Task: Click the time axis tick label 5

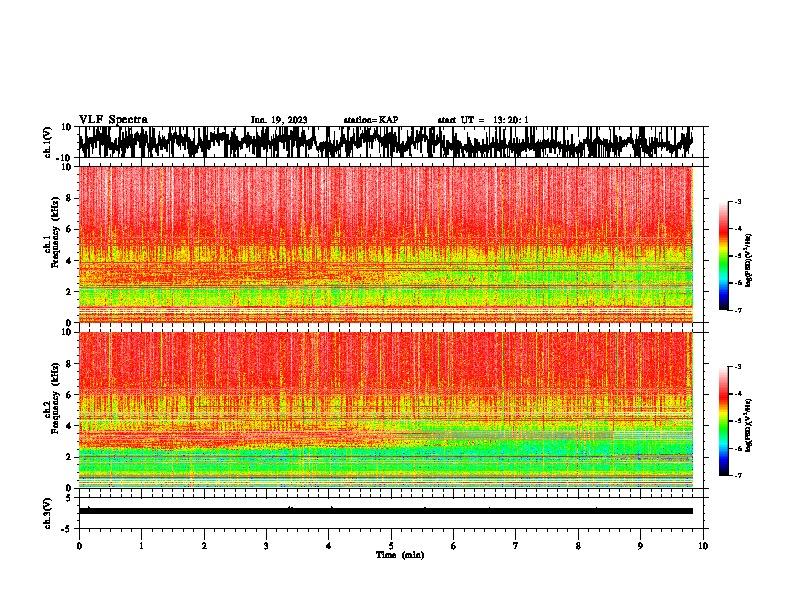Action: [x=391, y=546]
